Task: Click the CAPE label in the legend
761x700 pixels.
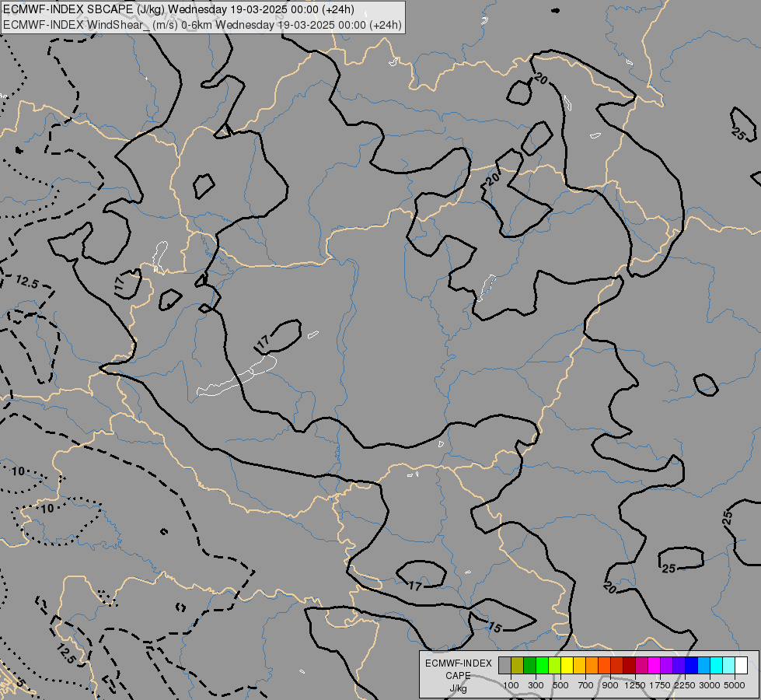Action: tap(458, 676)
